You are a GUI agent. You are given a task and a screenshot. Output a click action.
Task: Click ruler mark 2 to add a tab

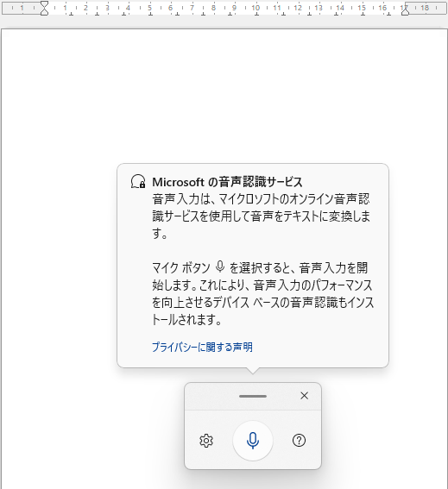pos(85,8)
